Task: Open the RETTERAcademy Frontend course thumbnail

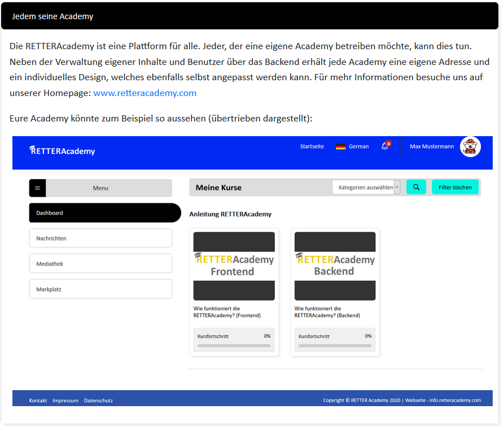Action: click(234, 266)
